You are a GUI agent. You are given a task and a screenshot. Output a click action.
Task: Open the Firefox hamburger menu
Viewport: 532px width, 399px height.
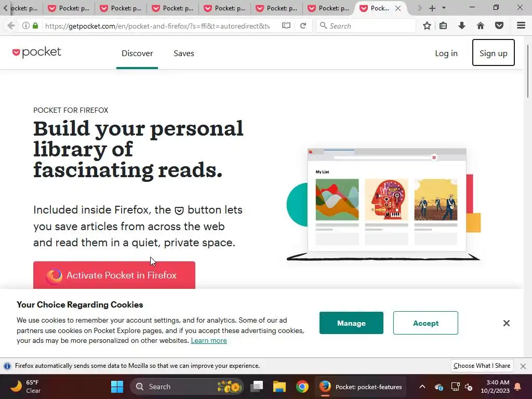(521, 26)
